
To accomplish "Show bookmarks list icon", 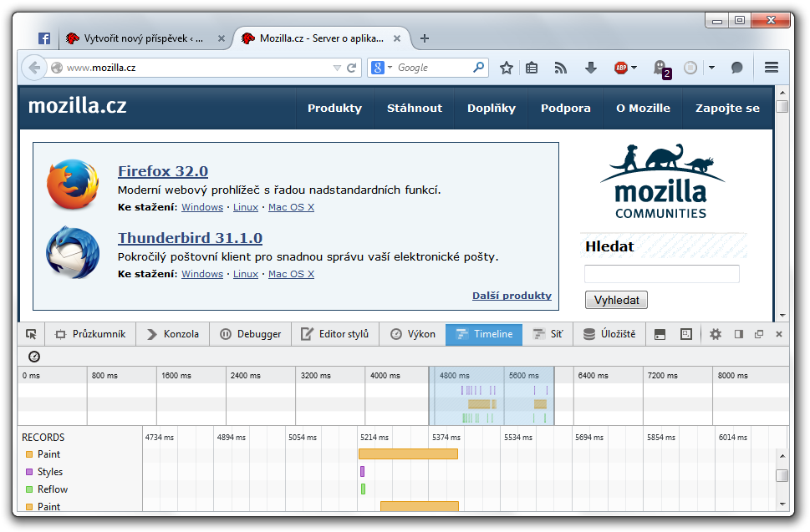I will 532,68.
